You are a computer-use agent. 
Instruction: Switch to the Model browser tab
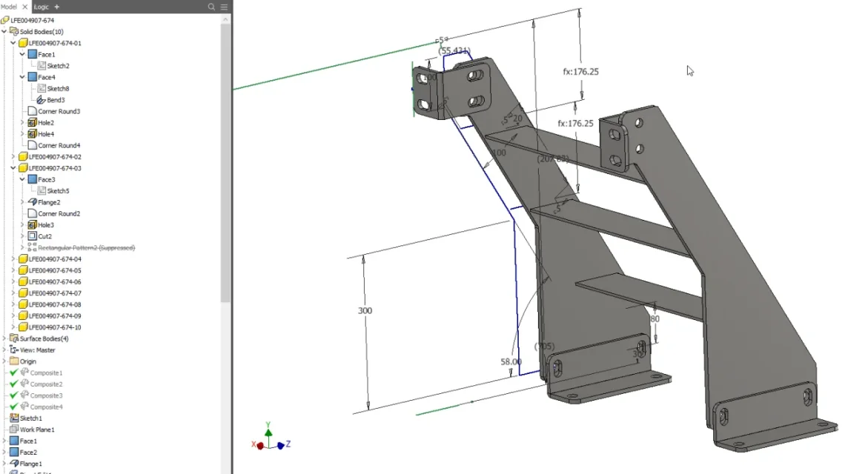click(8, 7)
